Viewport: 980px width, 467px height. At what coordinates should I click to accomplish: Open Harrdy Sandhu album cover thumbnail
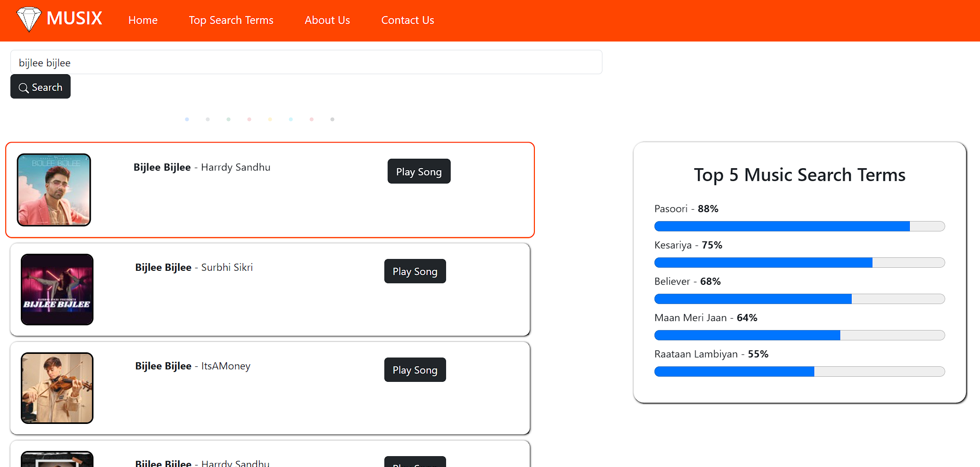54,190
